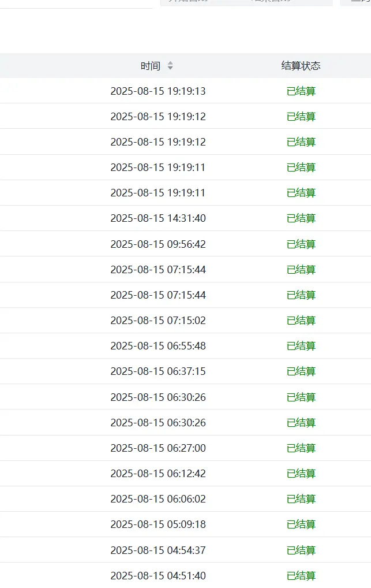The image size is (371, 588).
Task: Click the timestamp 2025-08-15 06:12:42
Action: point(158,474)
